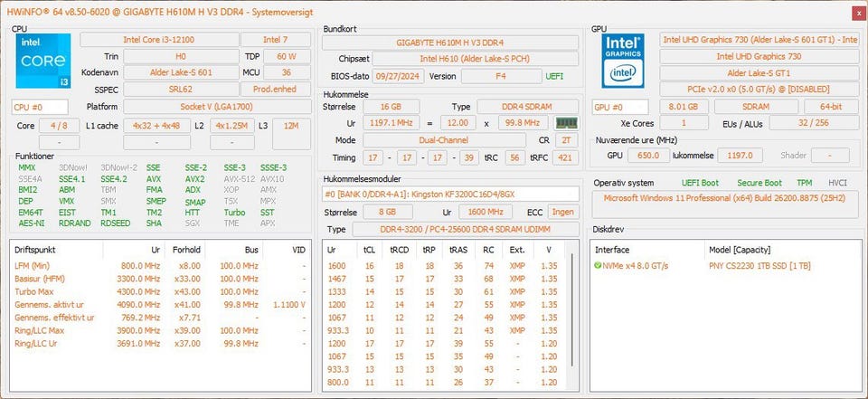Select the 800.0 timing row
The height and width of the screenshot is (399, 868).
[445, 383]
